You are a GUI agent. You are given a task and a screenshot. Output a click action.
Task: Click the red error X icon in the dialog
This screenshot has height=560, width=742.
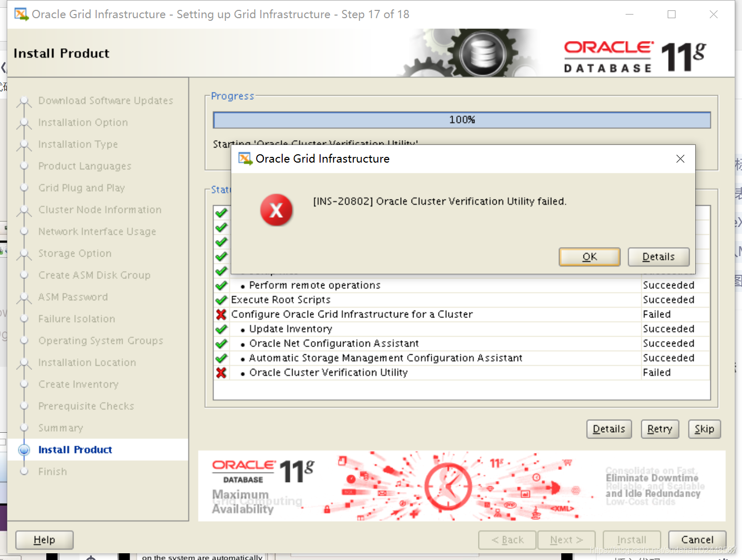[x=276, y=210]
